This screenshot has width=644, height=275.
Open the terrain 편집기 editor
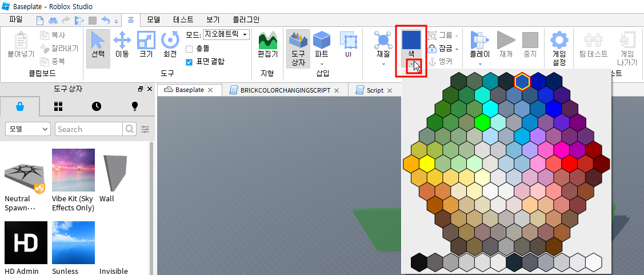(x=268, y=45)
